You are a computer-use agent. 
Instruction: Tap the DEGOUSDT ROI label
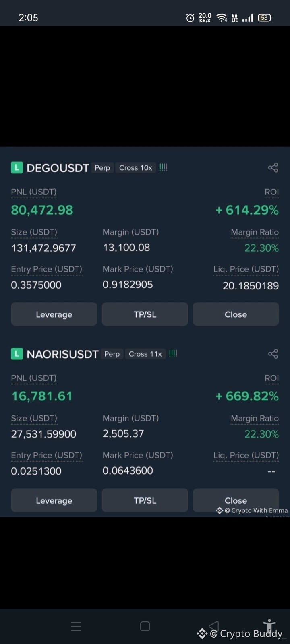(x=271, y=192)
